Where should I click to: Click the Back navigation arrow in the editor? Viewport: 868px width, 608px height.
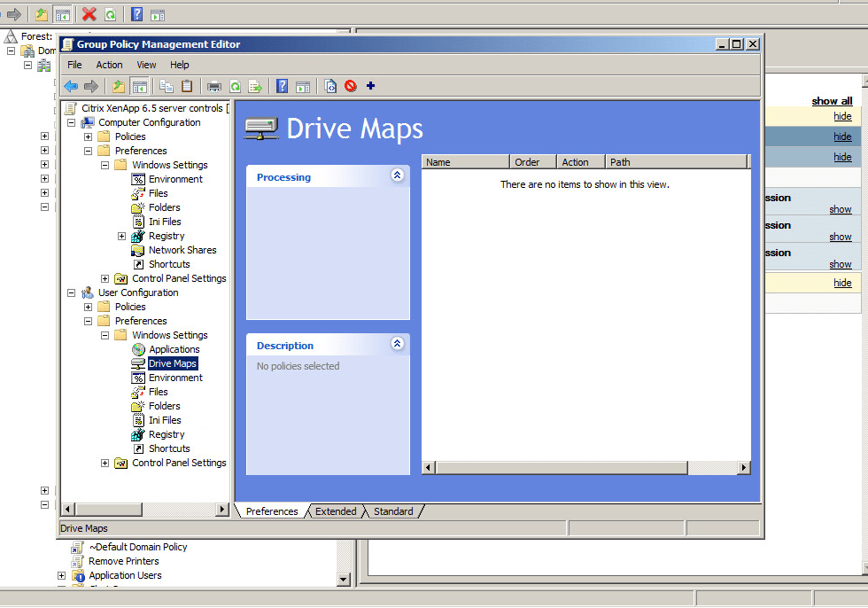[x=71, y=86]
